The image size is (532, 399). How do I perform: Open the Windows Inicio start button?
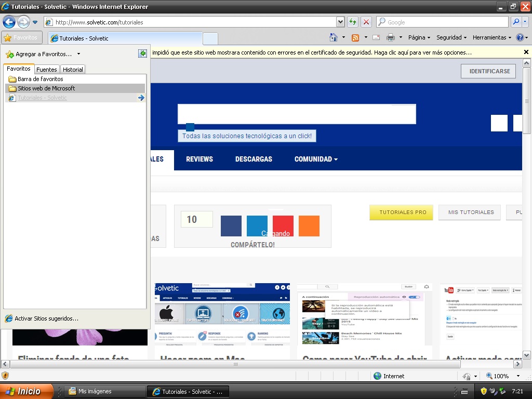[26, 391]
